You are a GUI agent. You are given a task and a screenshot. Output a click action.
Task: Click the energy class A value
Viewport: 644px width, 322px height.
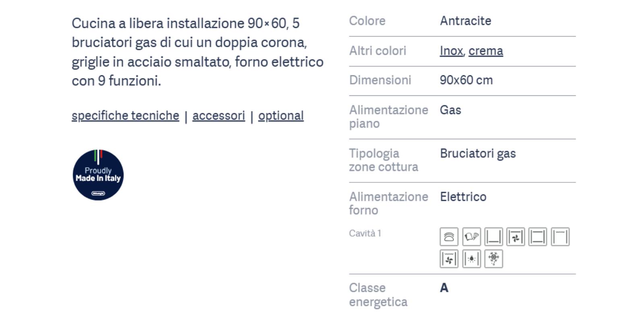[x=444, y=288]
